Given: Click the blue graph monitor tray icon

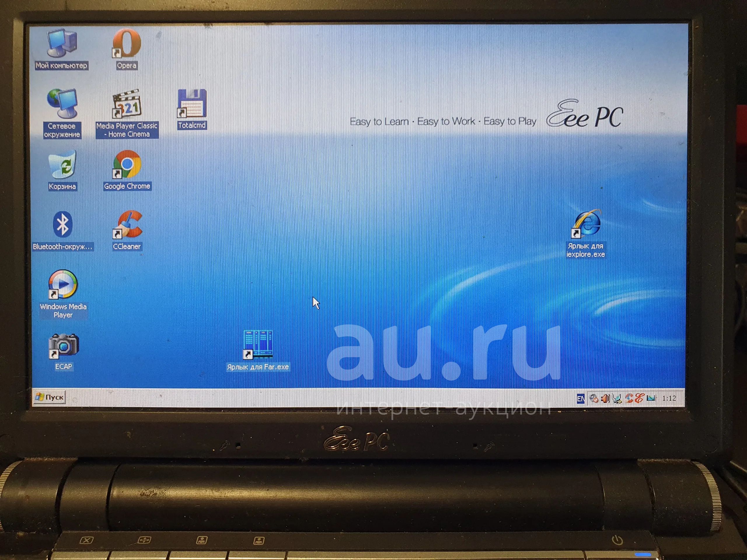Looking at the screenshot, I should pyautogui.click(x=651, y=398).
